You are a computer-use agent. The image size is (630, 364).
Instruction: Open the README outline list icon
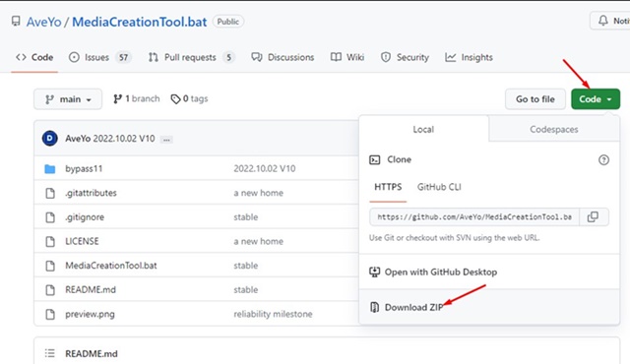pyautogui.click(x=50, y=353)
